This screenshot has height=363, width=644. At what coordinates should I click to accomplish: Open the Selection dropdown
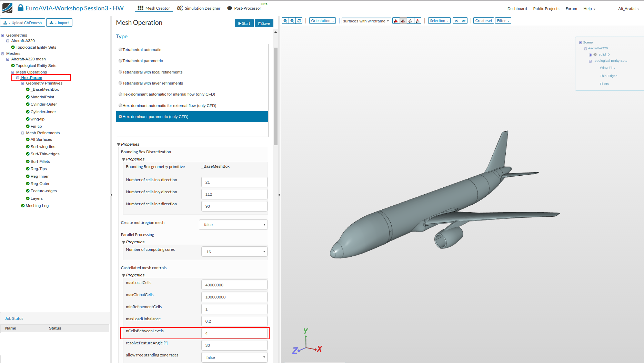point(439,21)
